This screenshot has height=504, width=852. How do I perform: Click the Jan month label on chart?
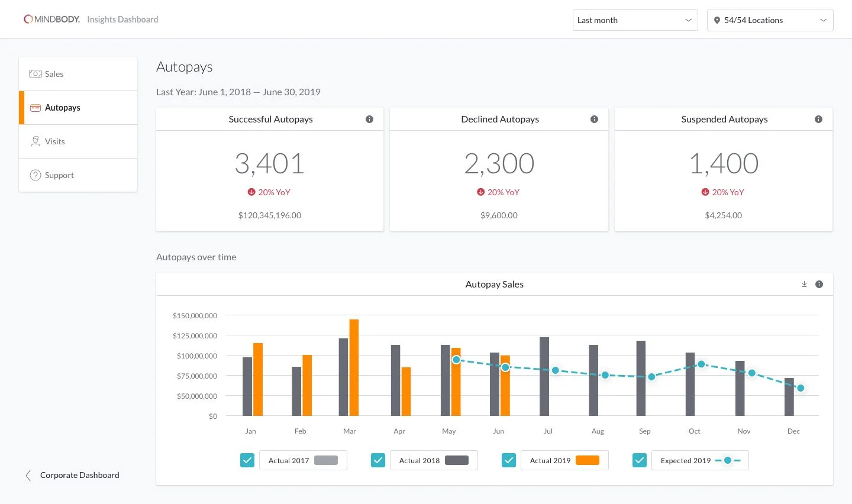point(251,431)
